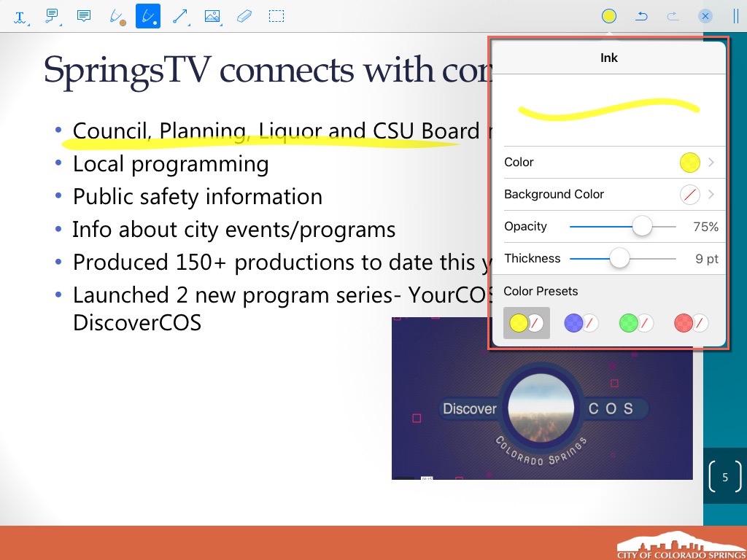This screenshot has width=747, height=560.
Task: Toggle the active ink drawing tool
Action: (148, 16)
